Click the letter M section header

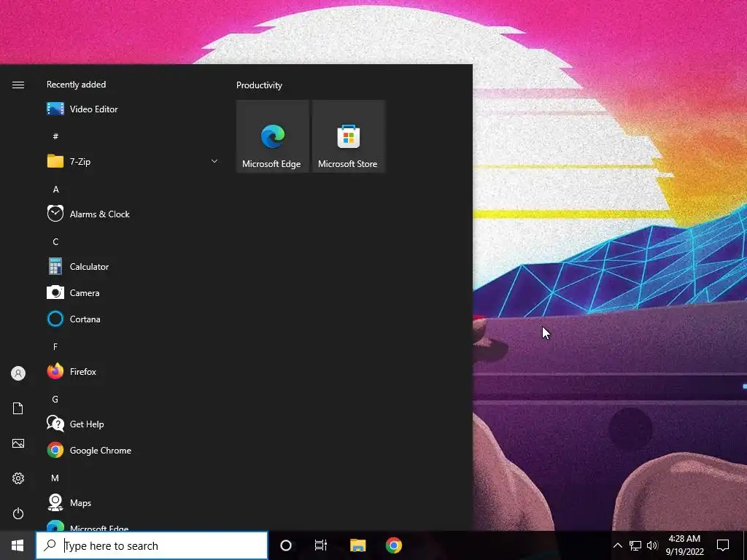pos(55,478)
